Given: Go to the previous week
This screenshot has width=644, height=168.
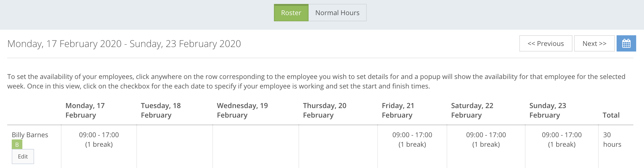Looking at the screenshot, I should click(x=545, y=43).
